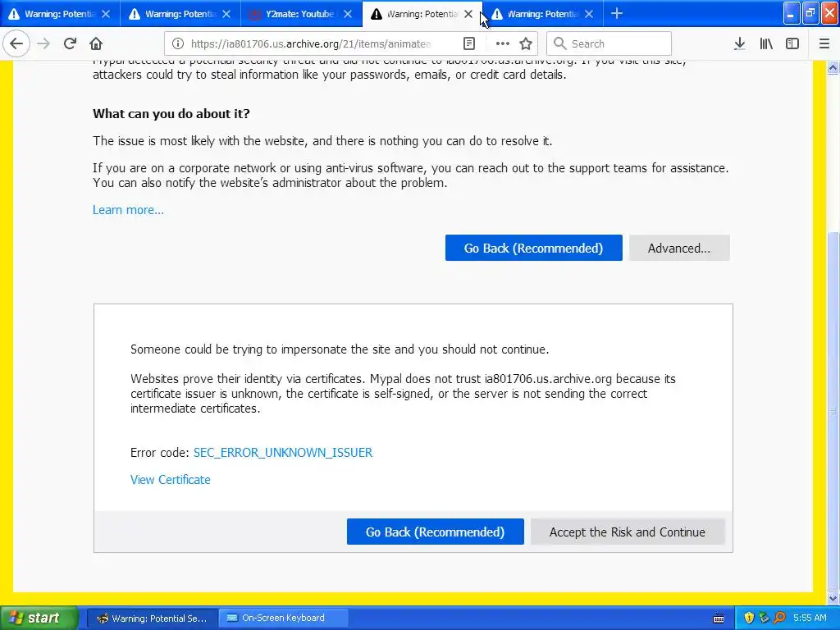The image size is (840, 630).
Task: Click the address bar URL
Action: click(x=311, y=44)
